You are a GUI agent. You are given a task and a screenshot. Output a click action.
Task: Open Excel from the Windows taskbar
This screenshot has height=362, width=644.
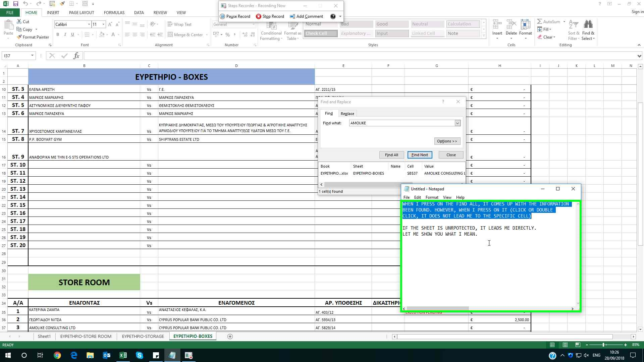(123, 355)
